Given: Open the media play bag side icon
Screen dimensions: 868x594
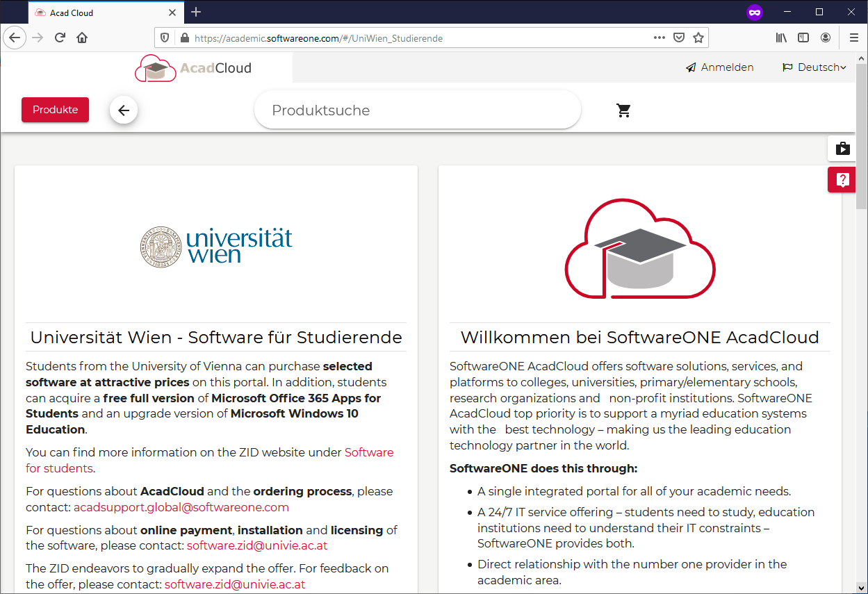Looking at the screenshot, I should (842, 148).
